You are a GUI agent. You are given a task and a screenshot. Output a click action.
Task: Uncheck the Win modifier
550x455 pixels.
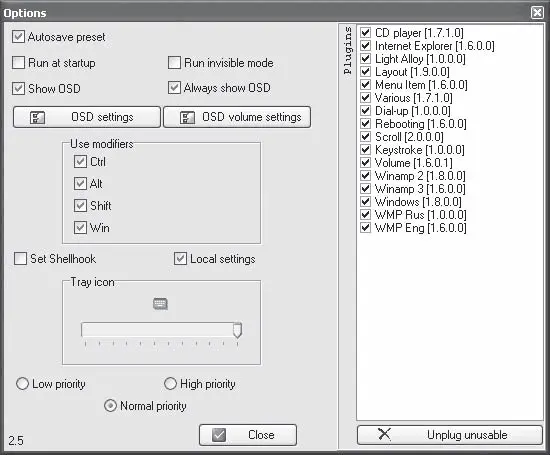(x=80, y=228)
